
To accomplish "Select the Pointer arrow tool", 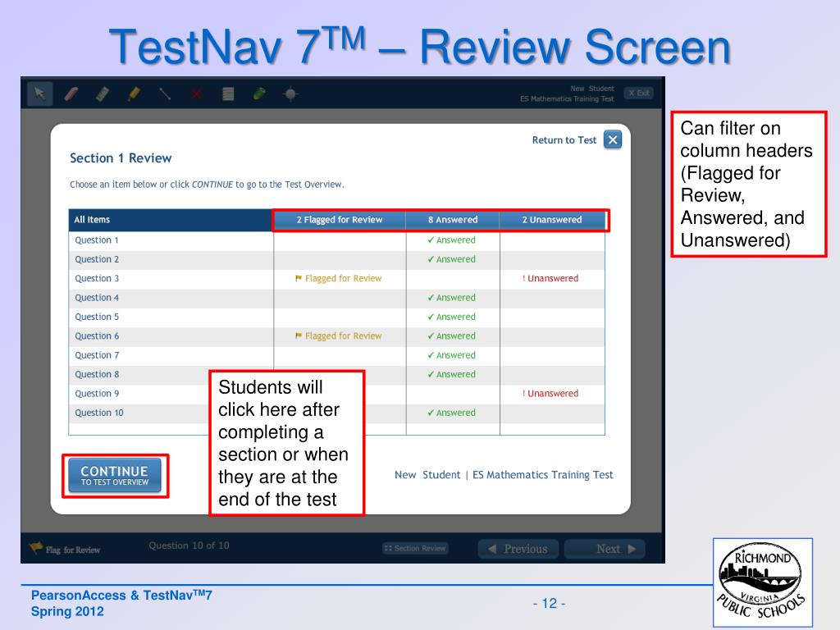I will point(39,94).
